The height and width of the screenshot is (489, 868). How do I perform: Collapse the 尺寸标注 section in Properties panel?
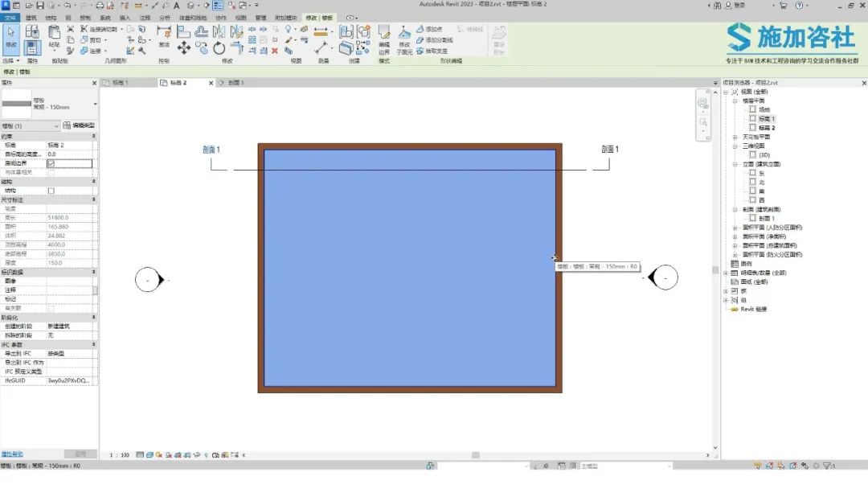coord(93,199)
